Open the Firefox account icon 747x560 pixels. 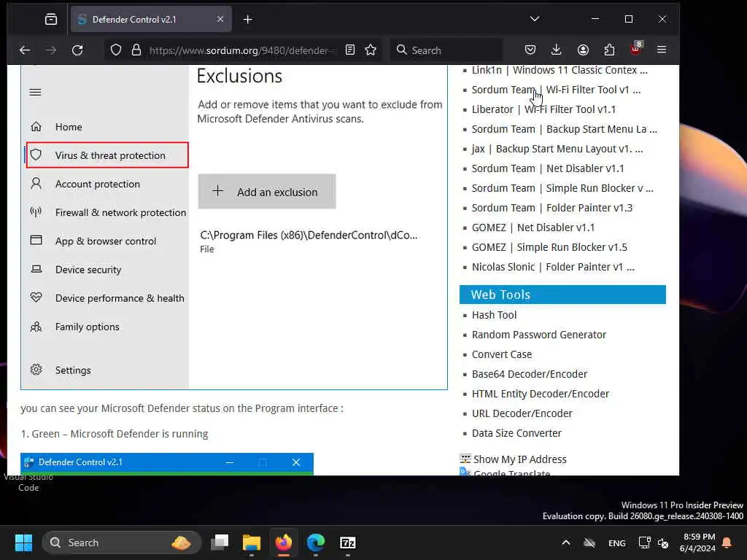583,50
